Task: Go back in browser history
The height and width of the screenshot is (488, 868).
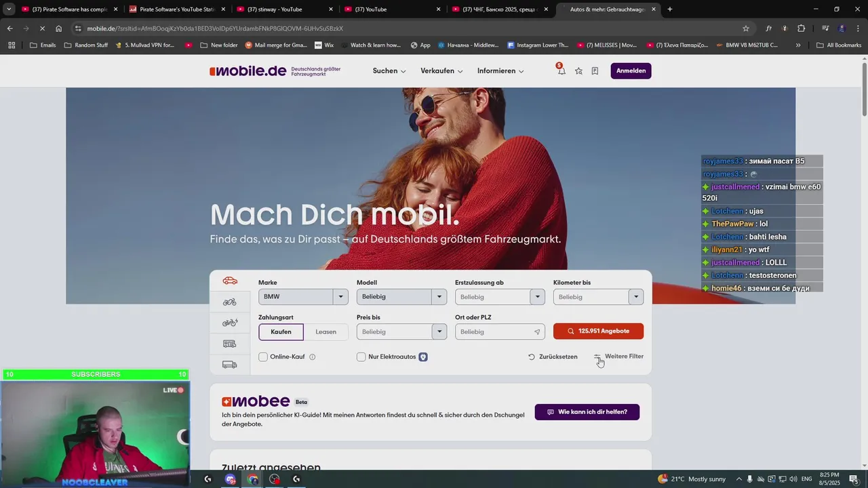Action: [9, 28]
